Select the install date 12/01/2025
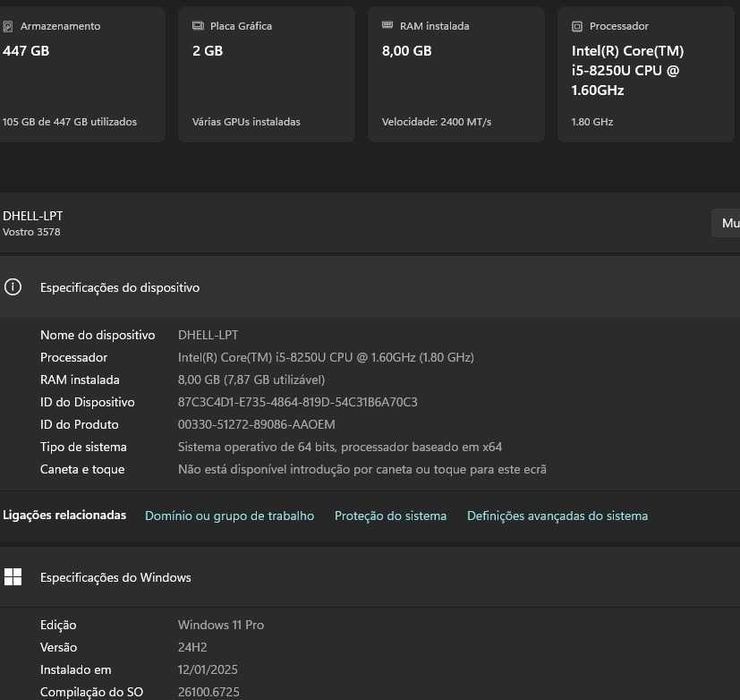740x700 pixels. click(208, 670)
